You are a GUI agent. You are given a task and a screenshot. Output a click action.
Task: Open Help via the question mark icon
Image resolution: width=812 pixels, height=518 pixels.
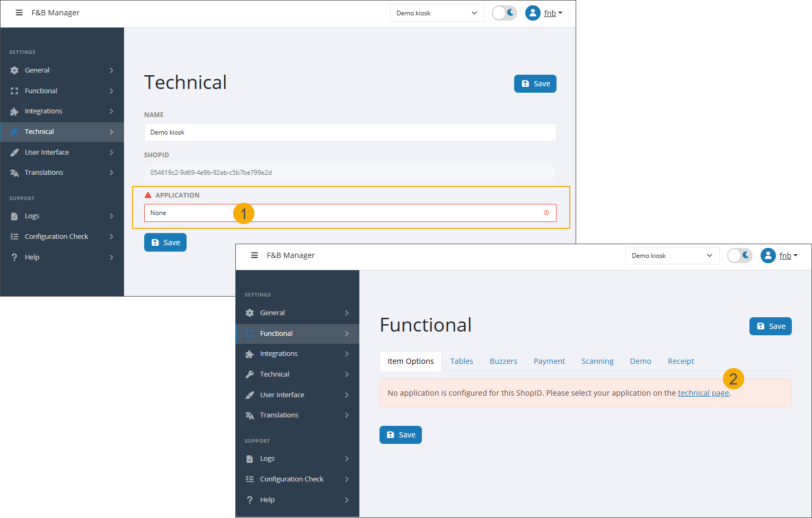click(x=15, y=257)
